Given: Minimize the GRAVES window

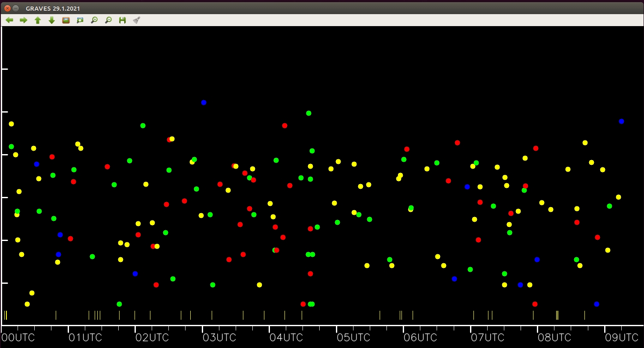Looking at the screenshot, I should 16,8.
